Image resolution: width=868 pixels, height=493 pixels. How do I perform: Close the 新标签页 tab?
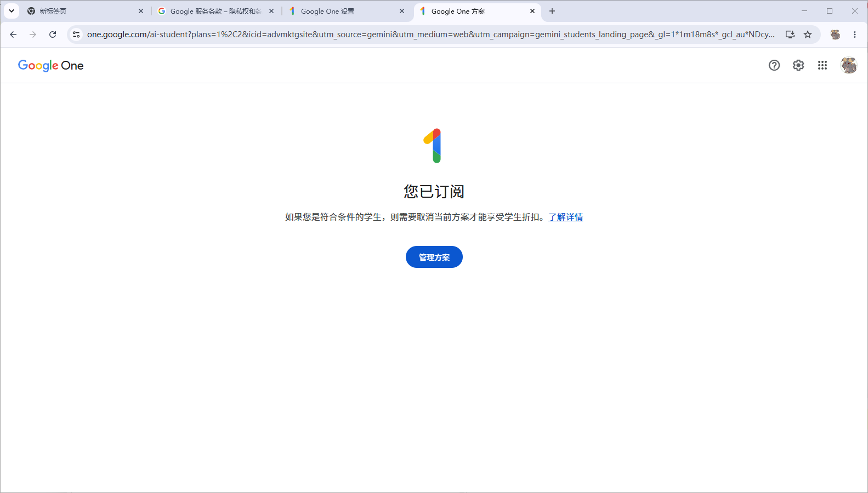tap(141, 11)
